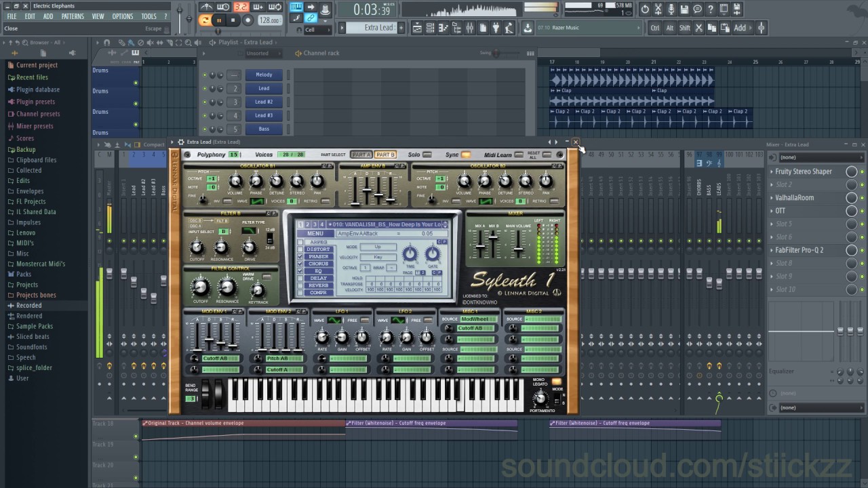Select the Lead #2 channel button

[264, 102]
